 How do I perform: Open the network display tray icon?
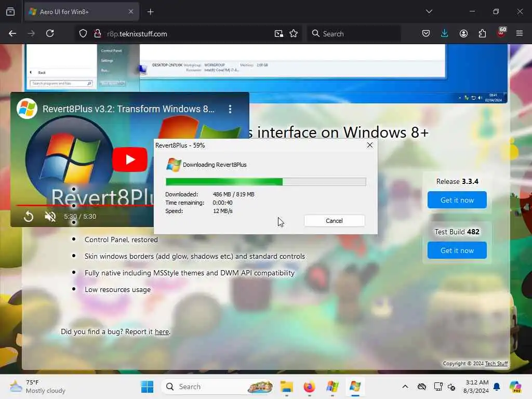point(438,387)
